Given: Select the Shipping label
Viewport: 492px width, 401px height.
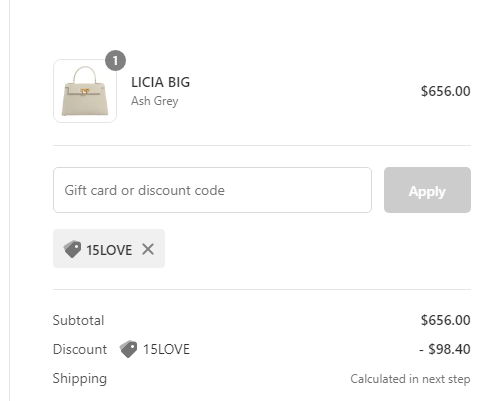Looking at the screenshot, I should click(x=80, y=379).
